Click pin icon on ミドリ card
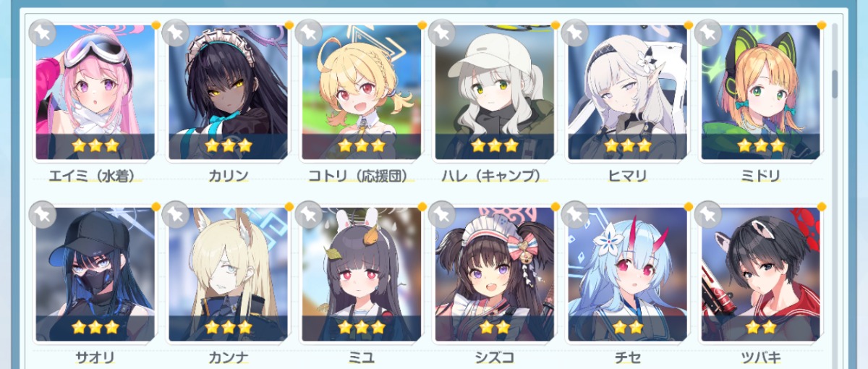Screen dimensions: 868x369 [x=708, y=33]
